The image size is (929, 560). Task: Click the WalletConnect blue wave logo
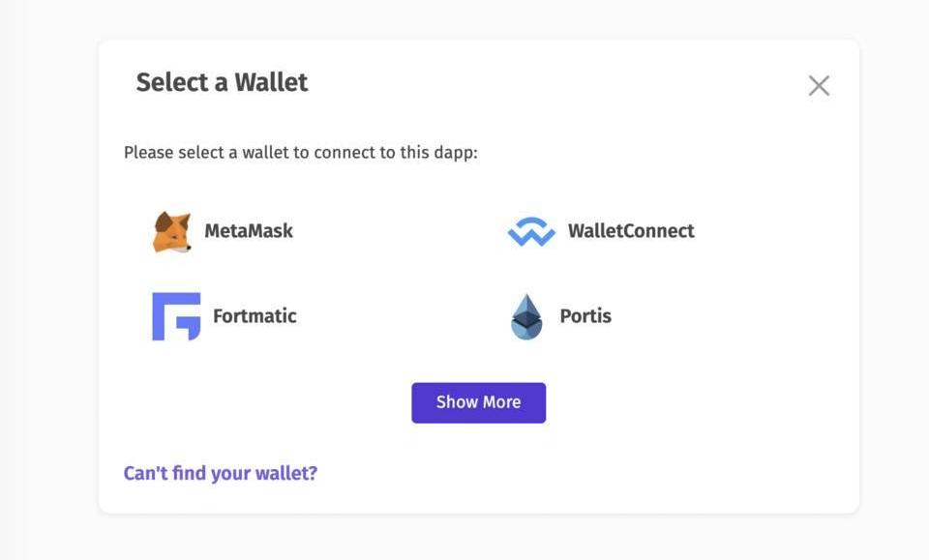[531, 232]
